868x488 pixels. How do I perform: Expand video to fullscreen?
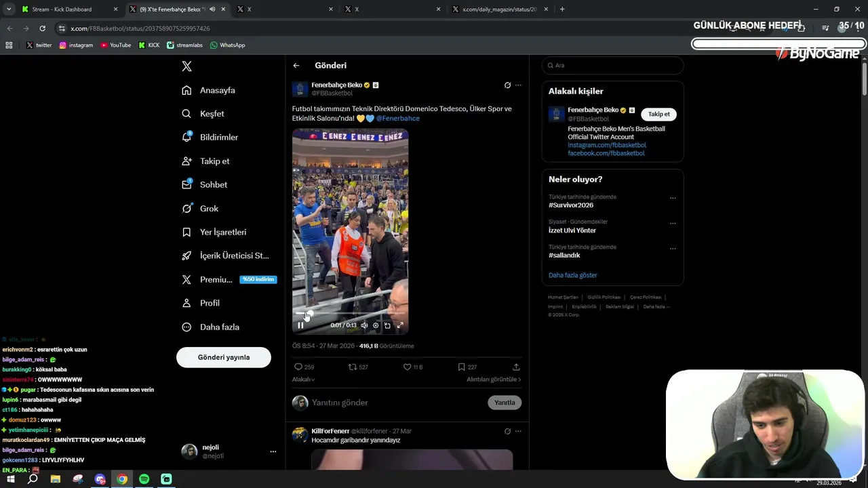tap(400, 325)
